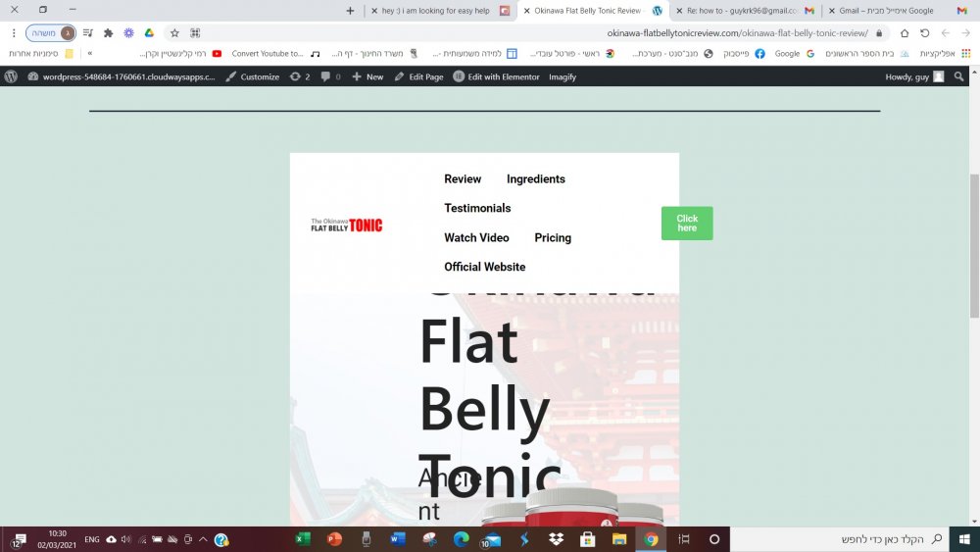Open the Windows Start menu
Viewport: 980px width, 552px height.
tap(964, 539)
